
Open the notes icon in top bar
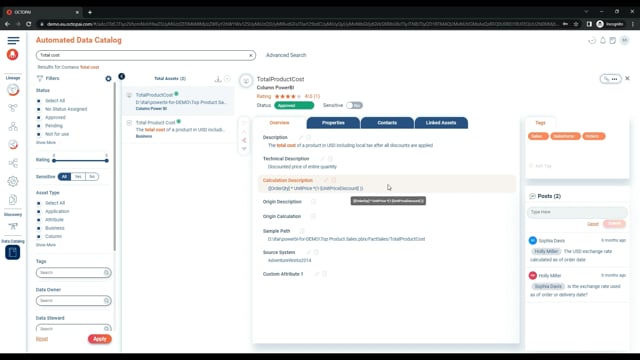[x=613, y=40]
